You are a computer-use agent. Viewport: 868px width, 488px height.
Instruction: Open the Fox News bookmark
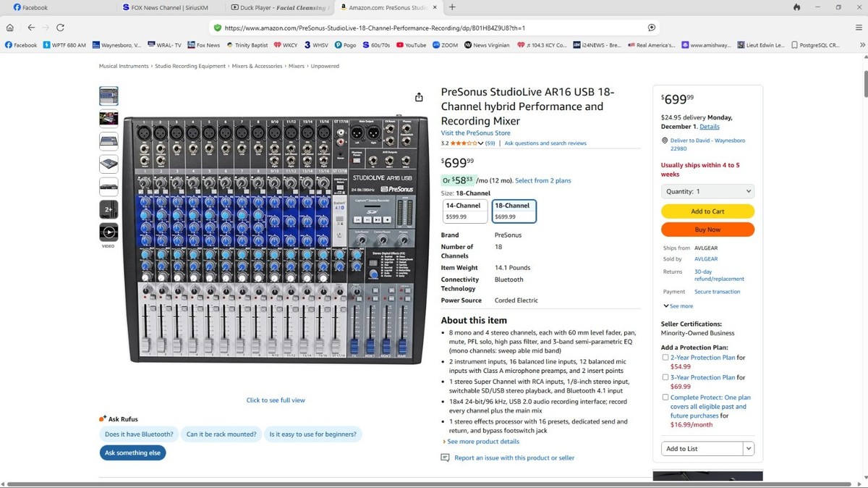tap(203, 45)
